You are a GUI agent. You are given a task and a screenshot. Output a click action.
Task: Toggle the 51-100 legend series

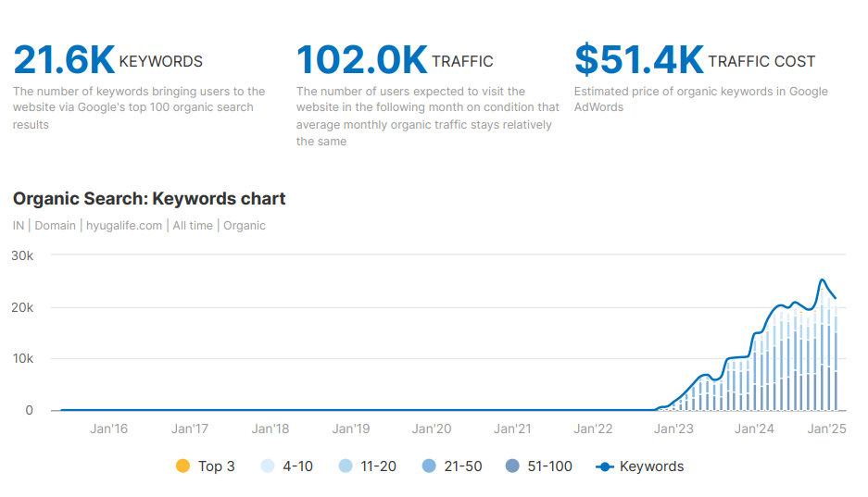538,466
